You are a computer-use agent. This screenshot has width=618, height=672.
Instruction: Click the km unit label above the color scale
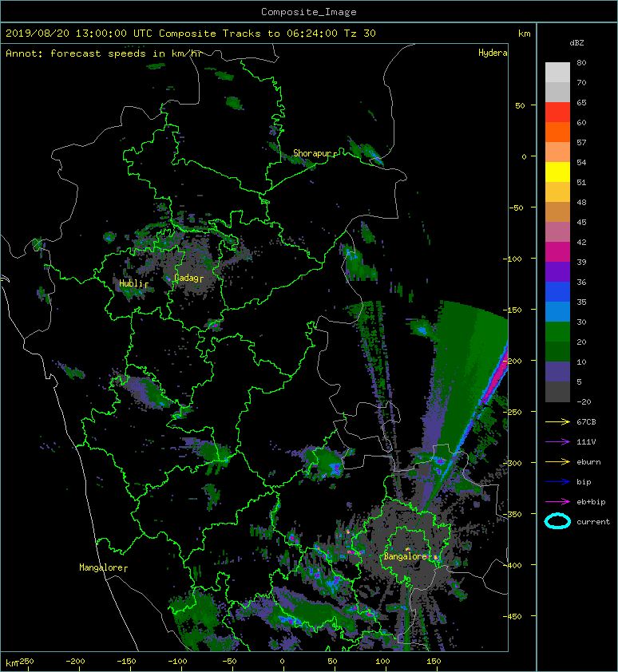coord(524,34)
